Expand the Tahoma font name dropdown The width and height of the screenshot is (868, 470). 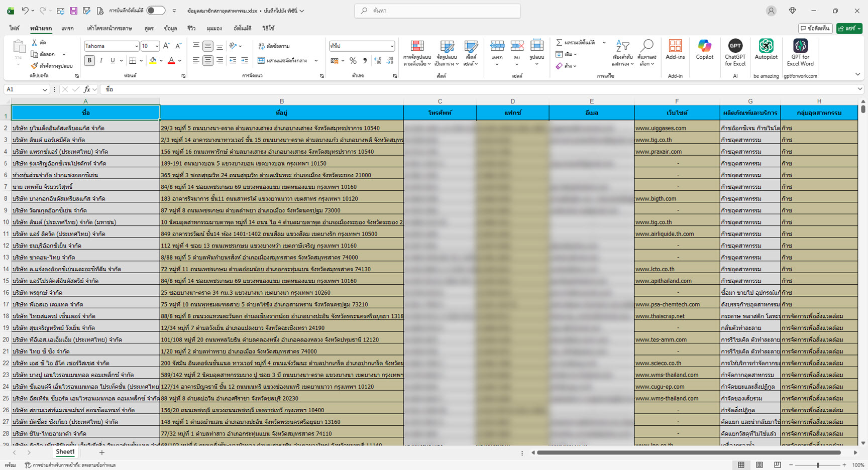pos(136,46)
